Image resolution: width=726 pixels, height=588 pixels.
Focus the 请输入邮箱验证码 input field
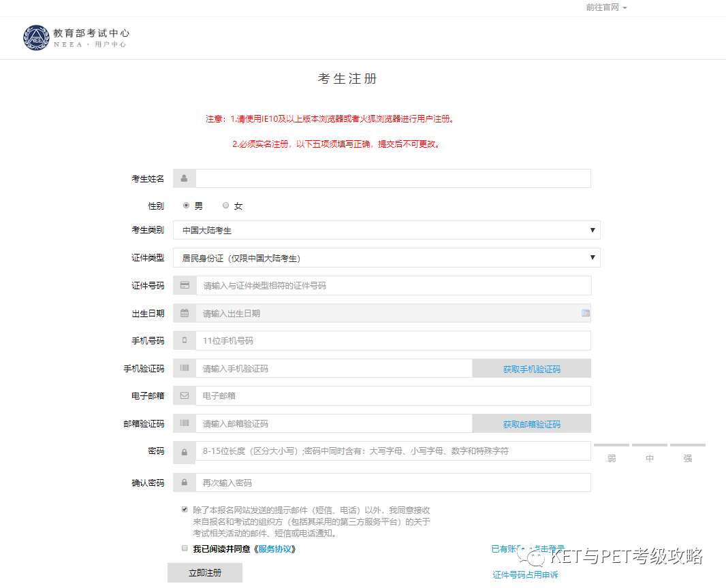point(334,424)
